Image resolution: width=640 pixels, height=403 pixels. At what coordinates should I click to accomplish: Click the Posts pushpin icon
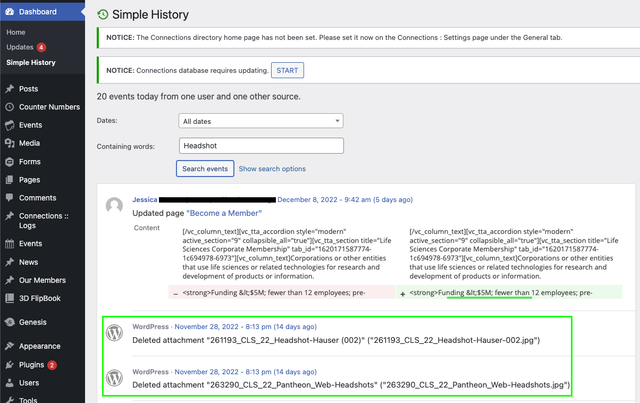pos(9,89)
